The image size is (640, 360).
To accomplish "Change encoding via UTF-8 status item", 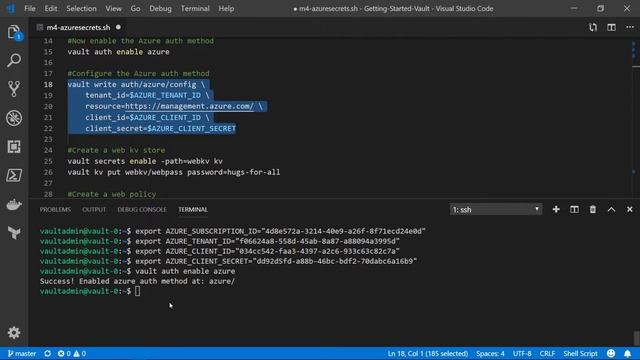I will pyautogui.click(x=522, y=353).
